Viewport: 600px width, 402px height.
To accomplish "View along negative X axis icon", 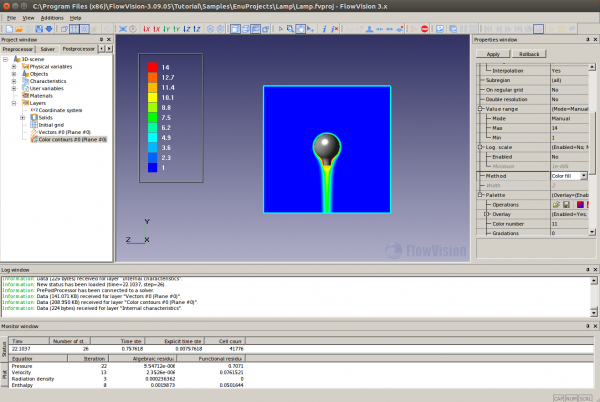I will pos(147,29).
